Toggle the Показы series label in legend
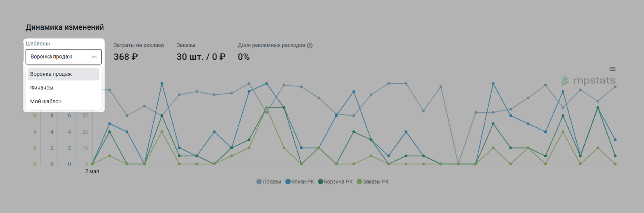The image size is (644, 213). click(x=272, y=182)
